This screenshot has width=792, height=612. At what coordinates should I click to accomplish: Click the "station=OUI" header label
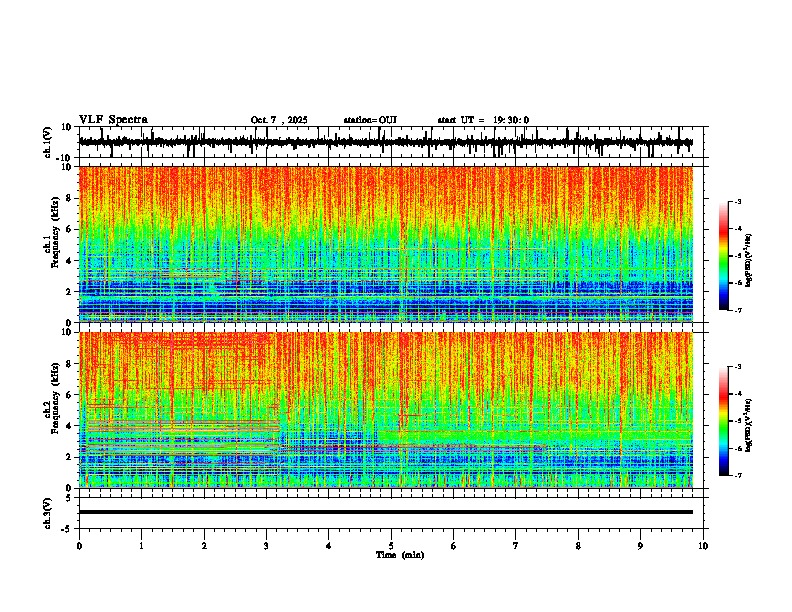(x=370, y=120)
